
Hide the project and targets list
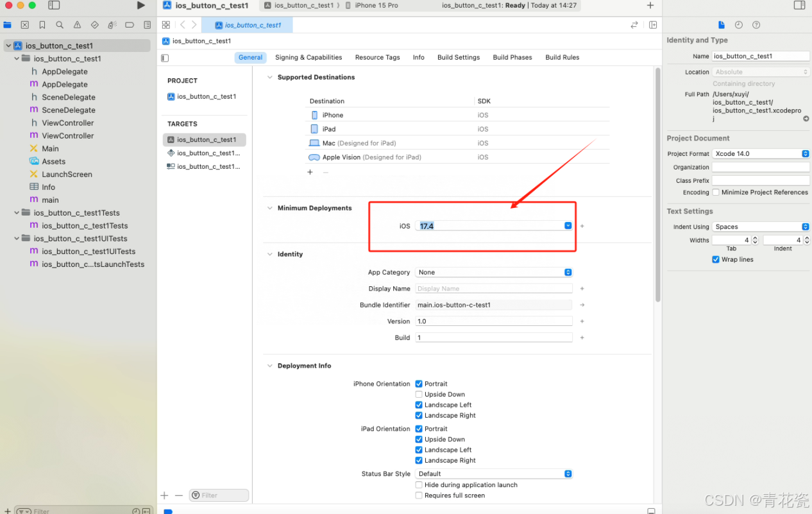165,58
